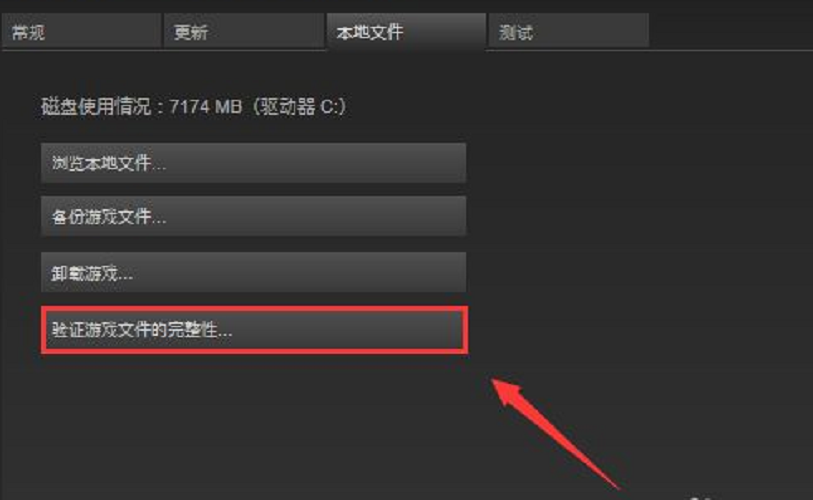Click the 卸载游戏... button
This screenshot has height=500, width=813.
pyautogui.click(x=254, y=272)
